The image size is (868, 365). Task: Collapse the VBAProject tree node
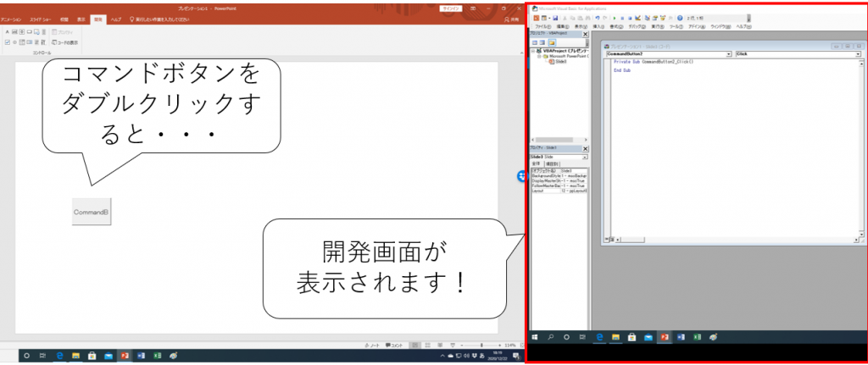(x=533, y=50)
